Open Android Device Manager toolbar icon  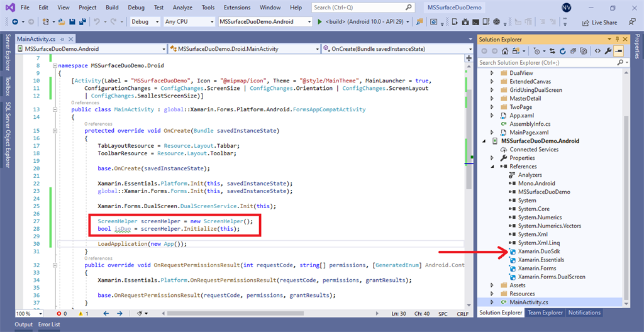pos(454,22)
